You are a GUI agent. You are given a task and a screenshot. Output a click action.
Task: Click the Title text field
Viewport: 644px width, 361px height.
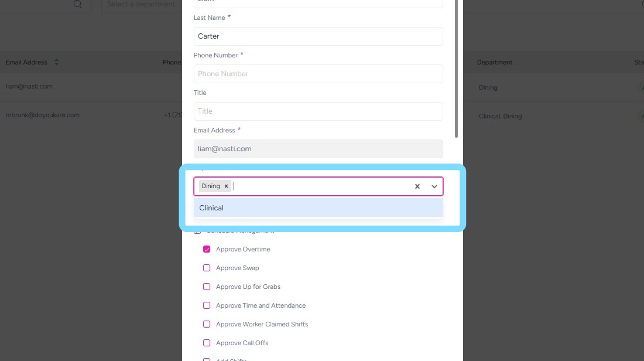[318, 111]
